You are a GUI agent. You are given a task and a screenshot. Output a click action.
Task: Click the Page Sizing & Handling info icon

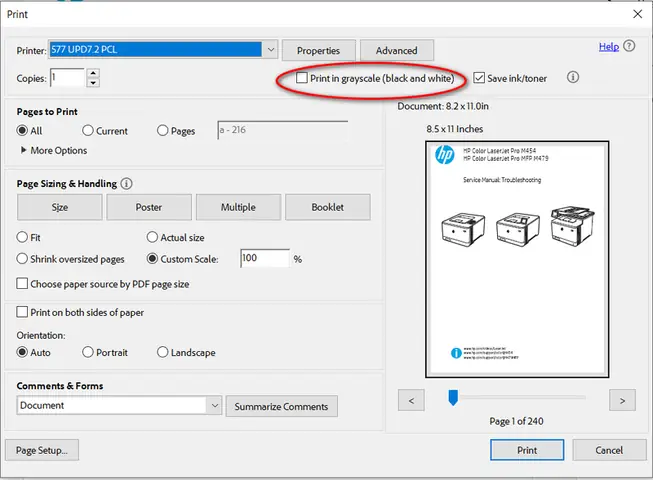[126, 184]
